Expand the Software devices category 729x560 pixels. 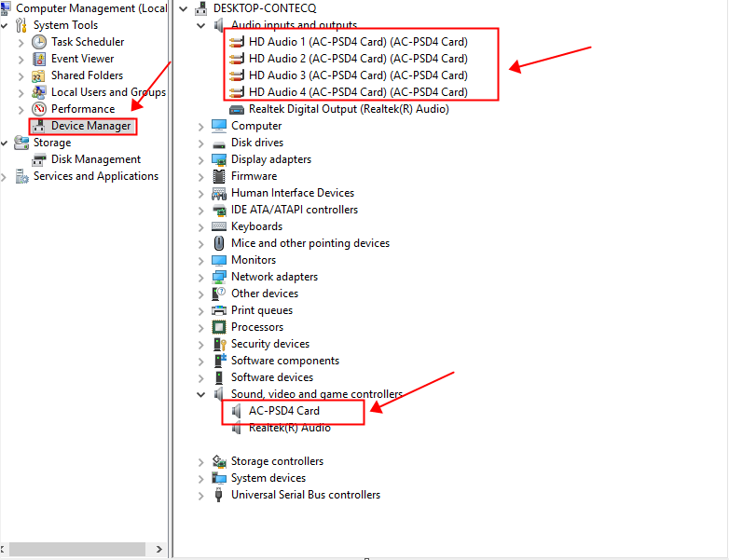click(200, 377)
